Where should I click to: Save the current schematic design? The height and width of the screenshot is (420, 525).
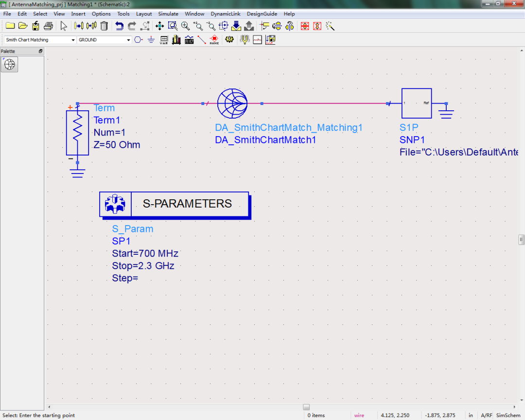[35, 26]
